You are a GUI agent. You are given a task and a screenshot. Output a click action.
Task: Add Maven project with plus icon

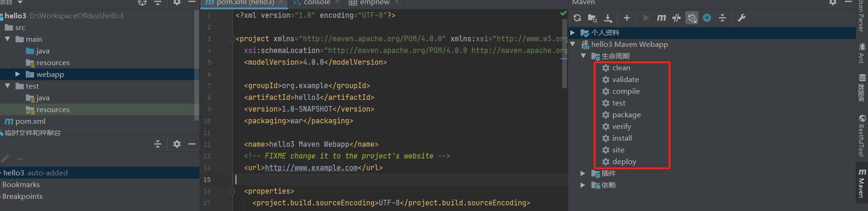pyautogui.click(x=627, y=18)
